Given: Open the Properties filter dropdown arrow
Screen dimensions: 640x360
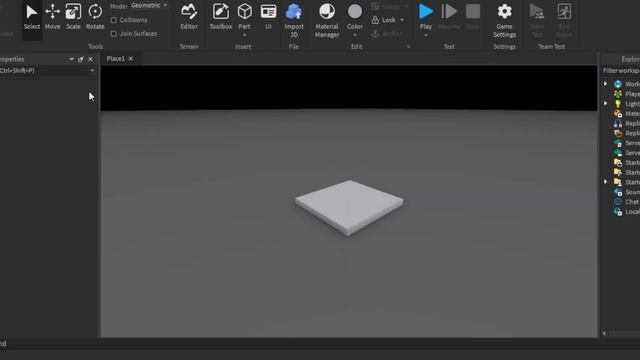Looking at the screenshot, I should point(92,71).
